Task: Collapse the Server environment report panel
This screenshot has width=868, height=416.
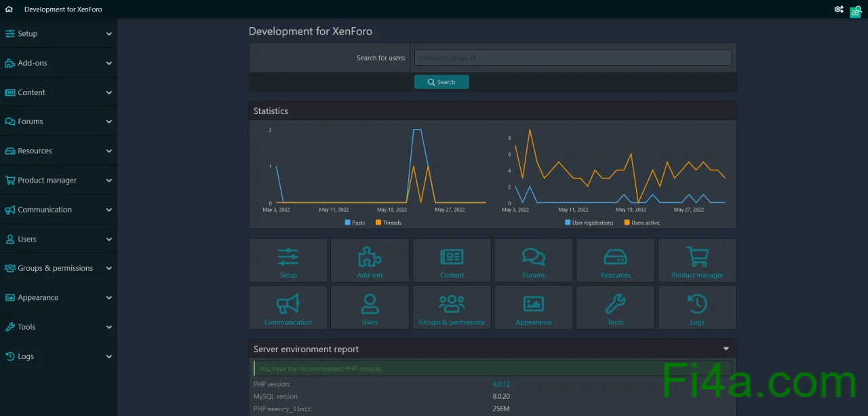Action: (x=726, y=349)
